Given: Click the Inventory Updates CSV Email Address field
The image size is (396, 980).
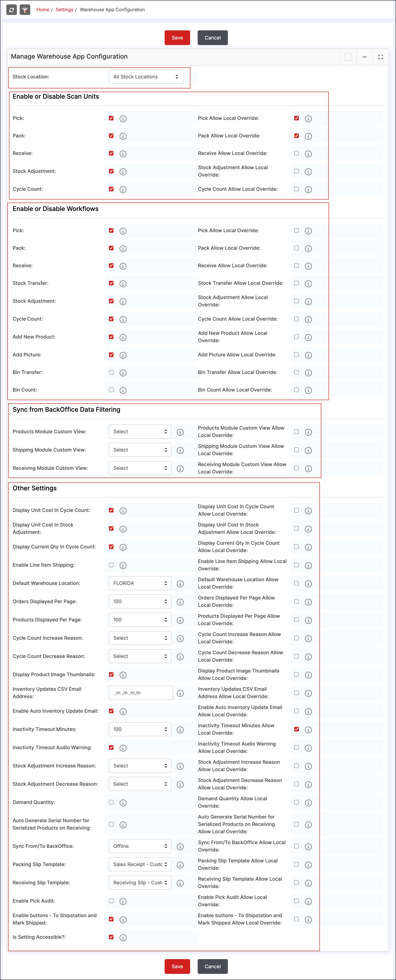Looking at the screenshot, I should [141, 693].
